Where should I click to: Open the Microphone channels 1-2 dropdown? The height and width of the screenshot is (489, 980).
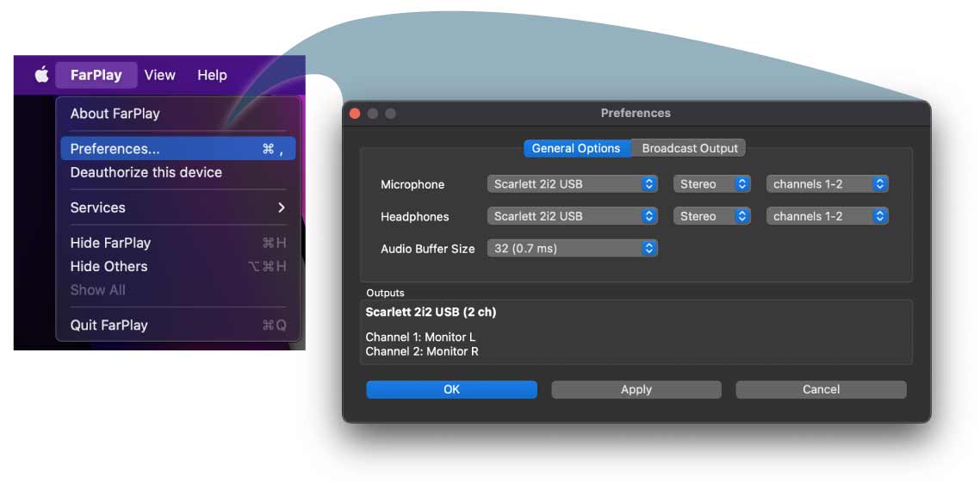(x=828, y=184)
